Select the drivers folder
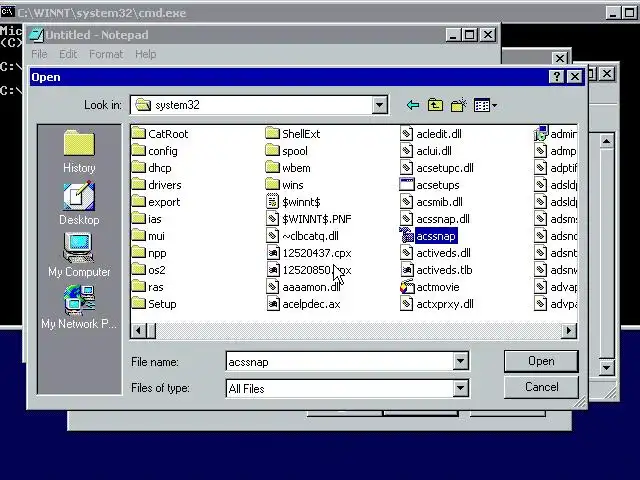 pos(157,185)
